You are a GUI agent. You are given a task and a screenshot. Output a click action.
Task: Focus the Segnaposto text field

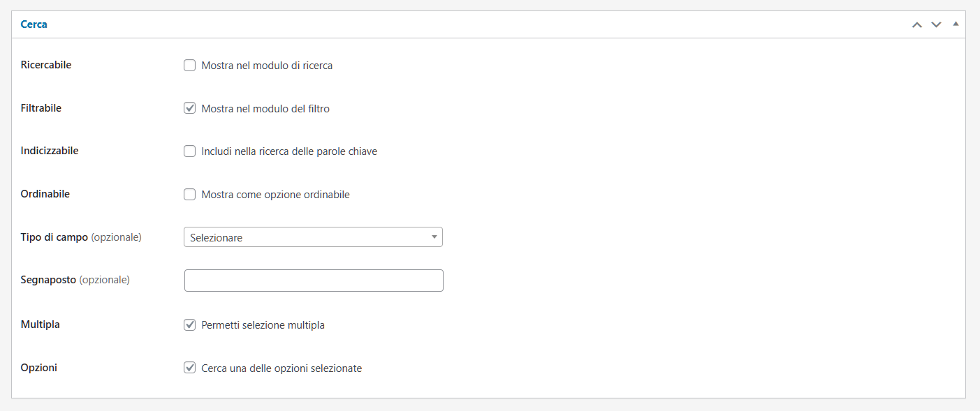(x=314, y=281)
